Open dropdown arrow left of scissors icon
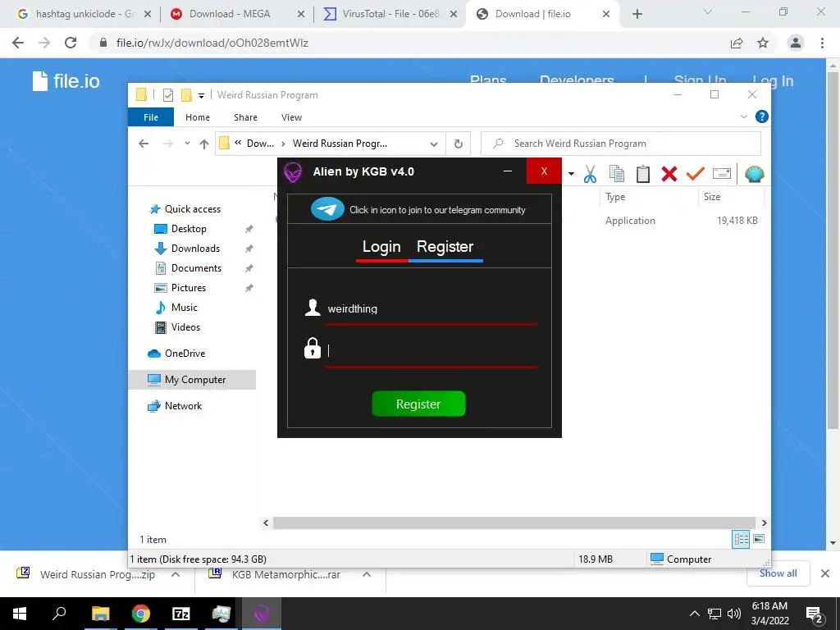Screen dimensions: 840x630 571,174
